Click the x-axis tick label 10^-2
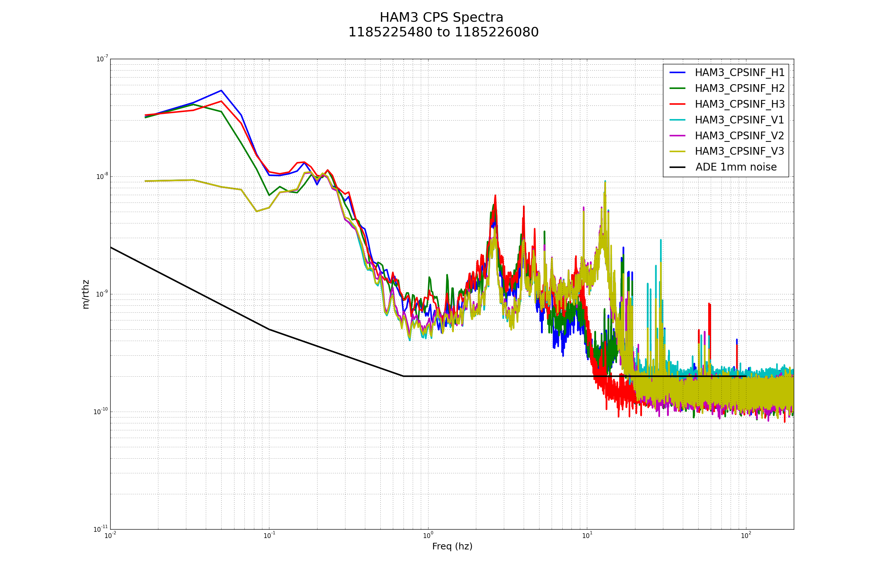 [x=110, y=535]
